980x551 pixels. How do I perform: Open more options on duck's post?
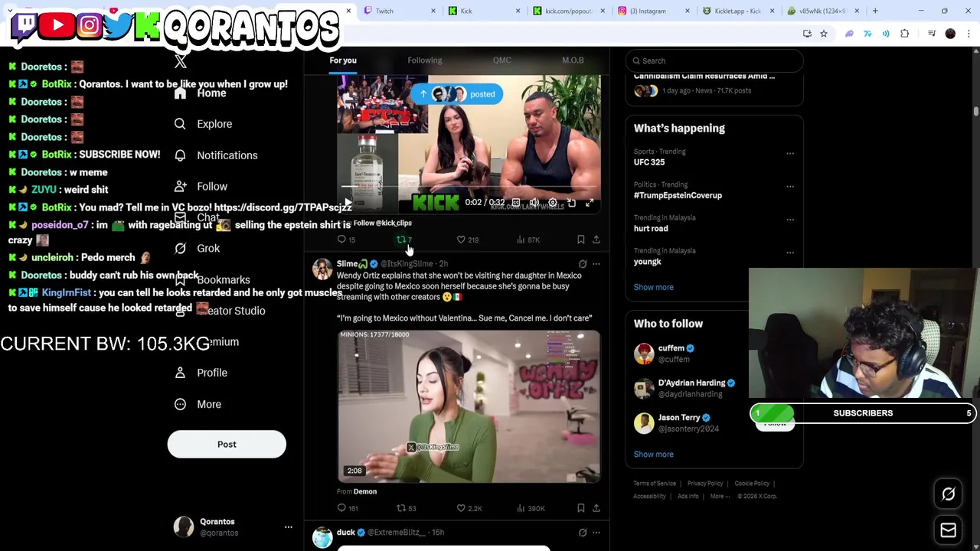click(596, 533)
